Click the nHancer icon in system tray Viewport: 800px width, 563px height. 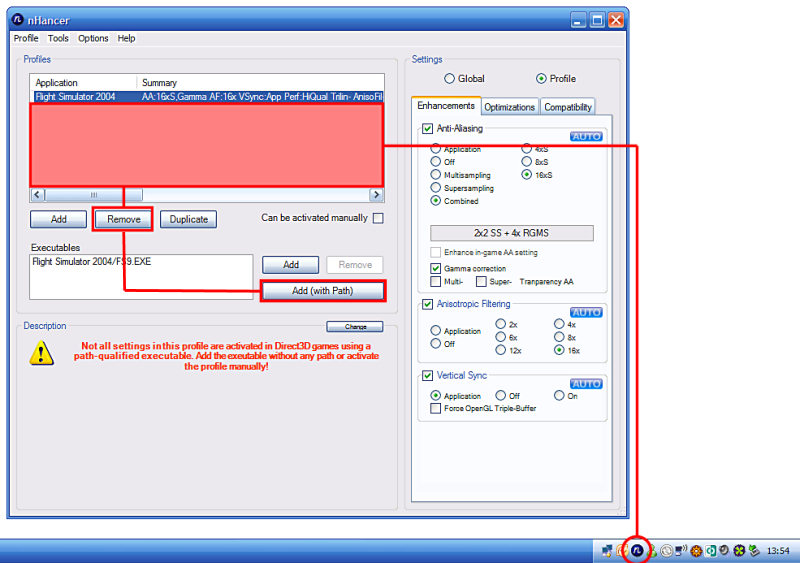tap(636, 550)
